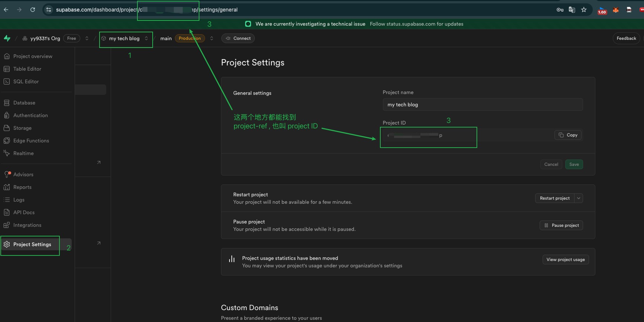Viewport: 644px width, 322px height.
Task: Click the translate page icon
Action: click(572, 10)
